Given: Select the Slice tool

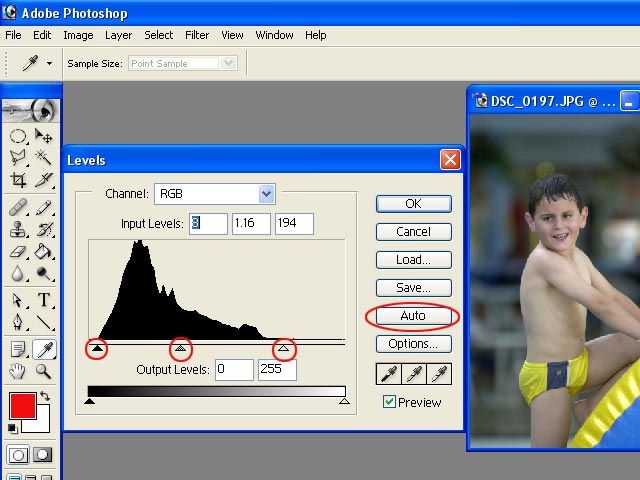Looking at the screenshot, I should pos(43,180).
